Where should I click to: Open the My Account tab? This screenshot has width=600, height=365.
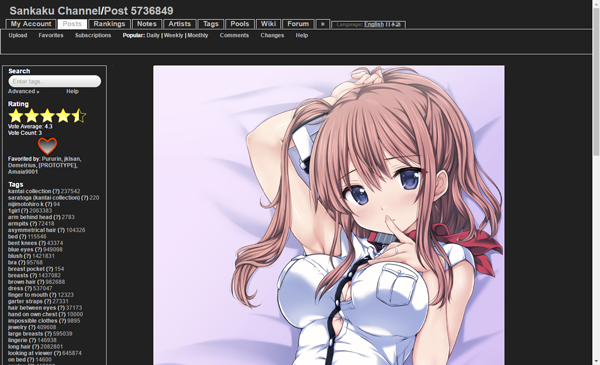click(x=31, y=24)
